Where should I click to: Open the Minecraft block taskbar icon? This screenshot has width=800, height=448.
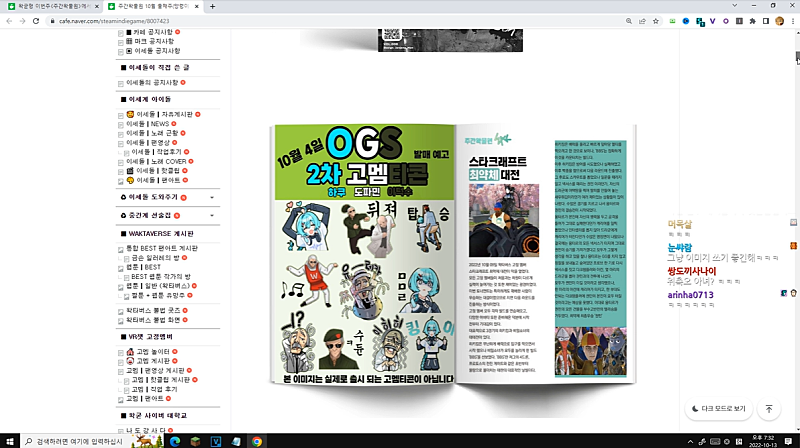[x=195, y=441]
